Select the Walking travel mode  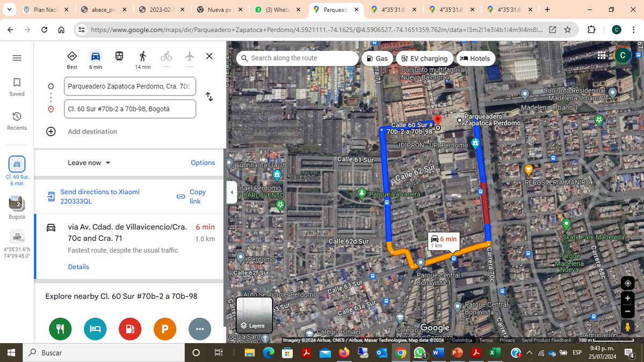[x=143, y=56]
